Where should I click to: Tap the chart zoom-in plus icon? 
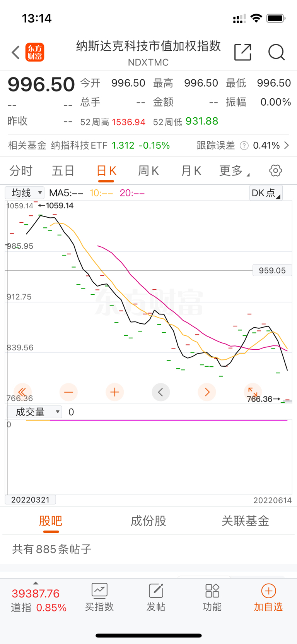click(114, 392)
